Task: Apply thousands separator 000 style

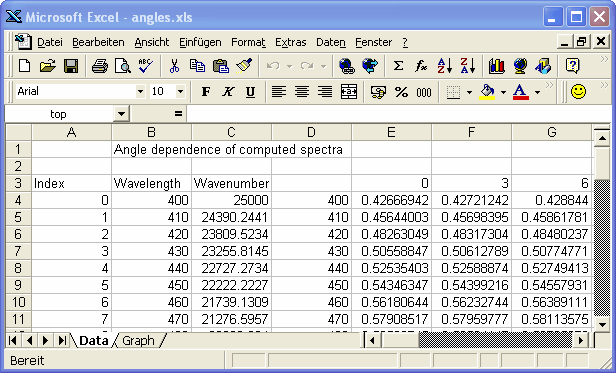Action: pyautogui.click(x=424, y=92)
